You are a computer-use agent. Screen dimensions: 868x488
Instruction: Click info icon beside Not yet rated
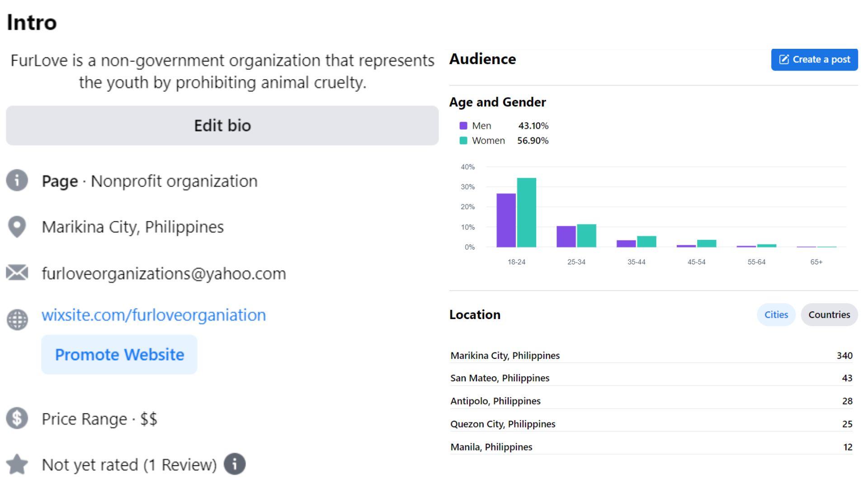(235, 464)
